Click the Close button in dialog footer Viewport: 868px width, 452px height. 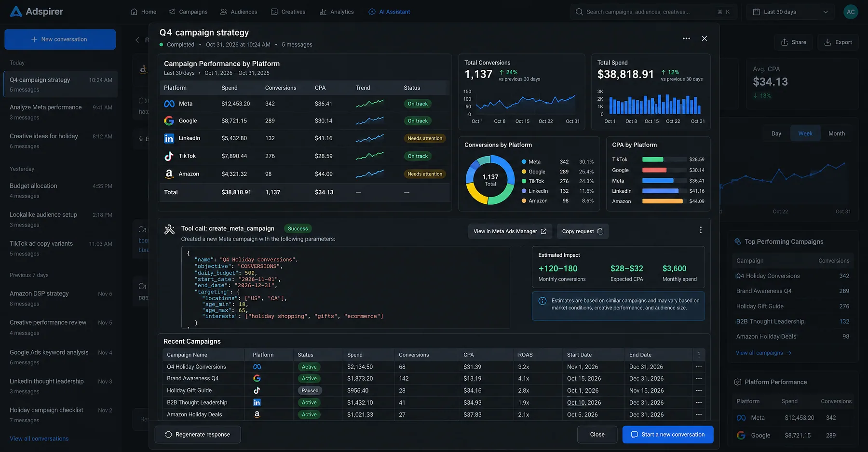597,435
